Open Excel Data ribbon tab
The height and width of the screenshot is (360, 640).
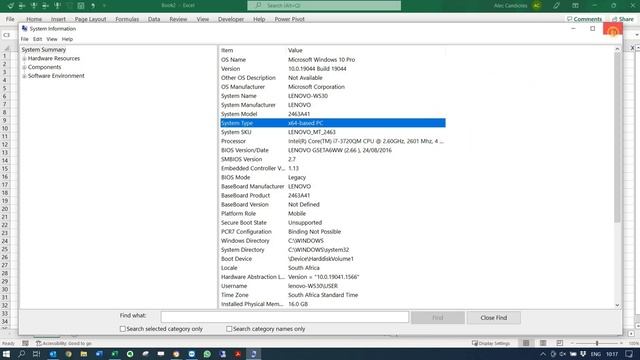154,19
